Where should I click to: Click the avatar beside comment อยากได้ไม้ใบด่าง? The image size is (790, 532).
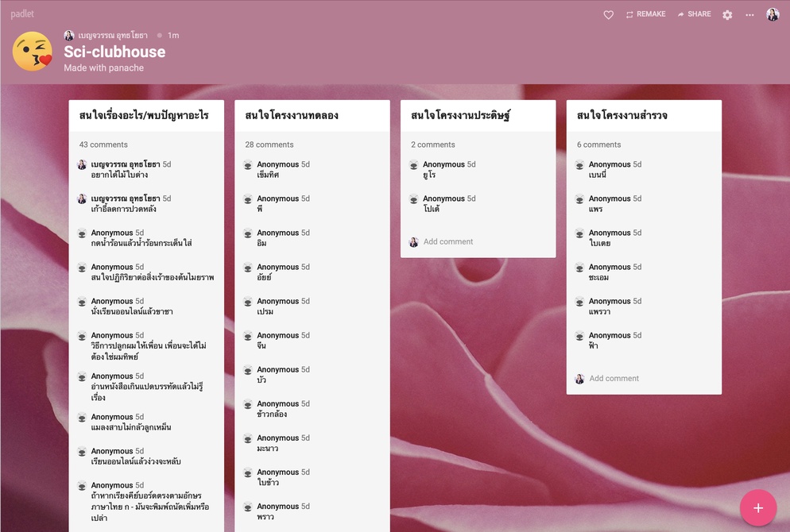[x=82, y=164]
